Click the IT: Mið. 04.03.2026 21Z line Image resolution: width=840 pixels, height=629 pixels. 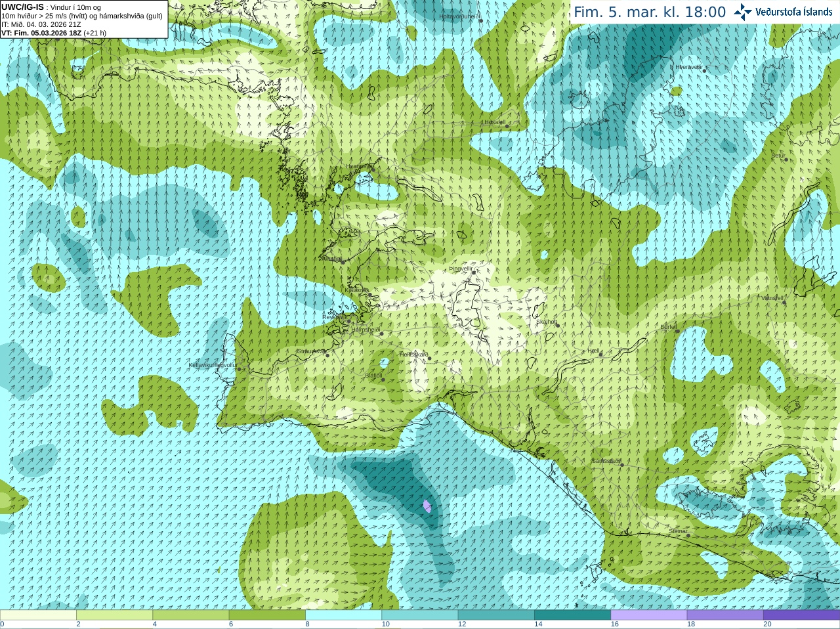coord(41,24)
